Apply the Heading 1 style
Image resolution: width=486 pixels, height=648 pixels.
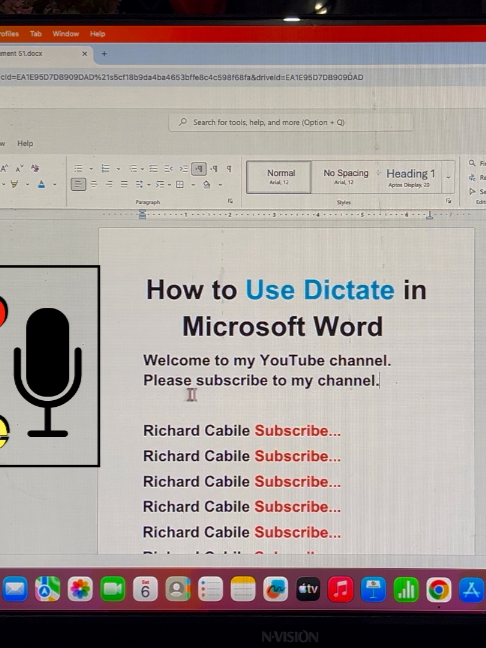410,177
